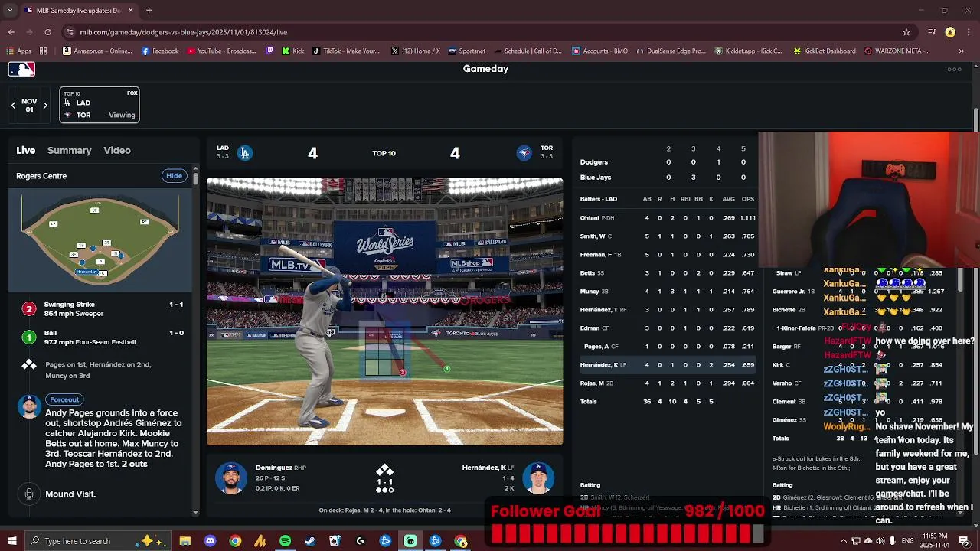Screen dimensions: 980x551
Task: Click the Blue Jays team logo
Action: 524,153
